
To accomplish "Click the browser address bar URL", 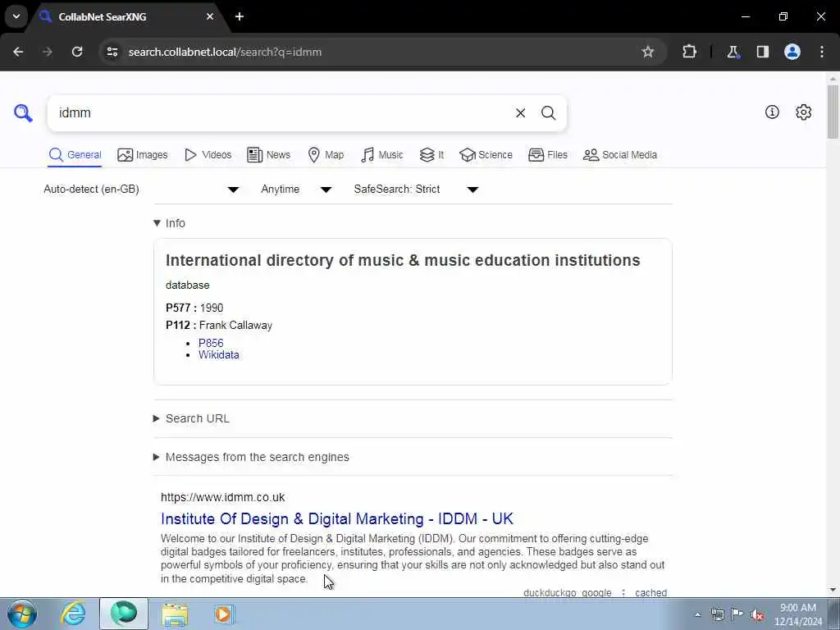I will (225, 52).
